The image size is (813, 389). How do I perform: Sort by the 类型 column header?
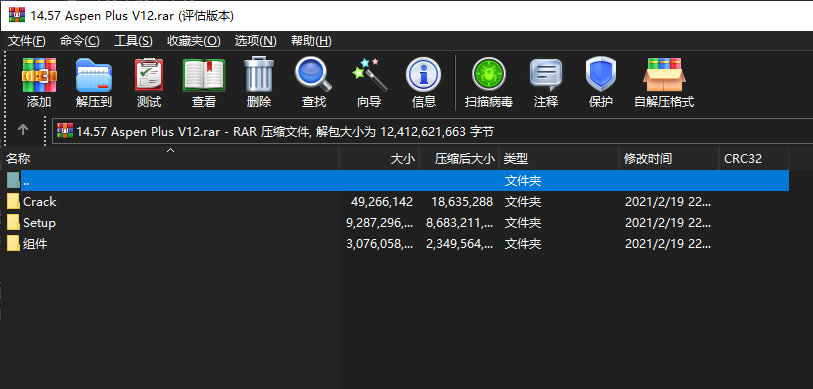[x=559, y=159]
